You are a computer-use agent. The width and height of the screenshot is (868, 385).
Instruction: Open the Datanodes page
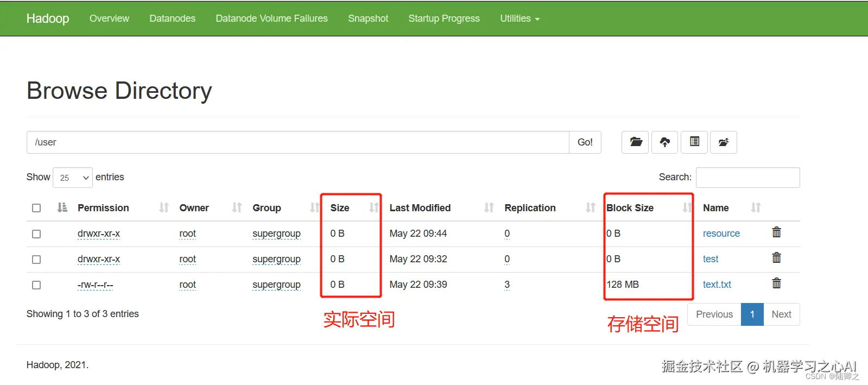(172, 18)
